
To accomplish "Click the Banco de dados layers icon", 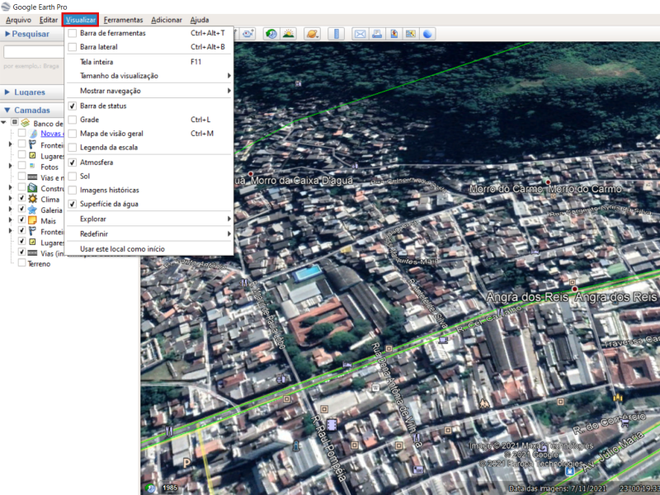I will click(x=25, y=123).
